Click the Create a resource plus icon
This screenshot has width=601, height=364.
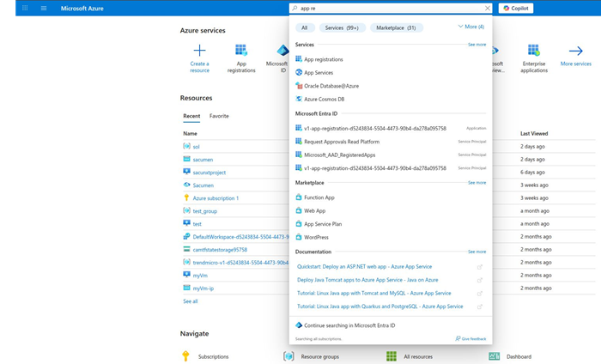click(199, 51)
